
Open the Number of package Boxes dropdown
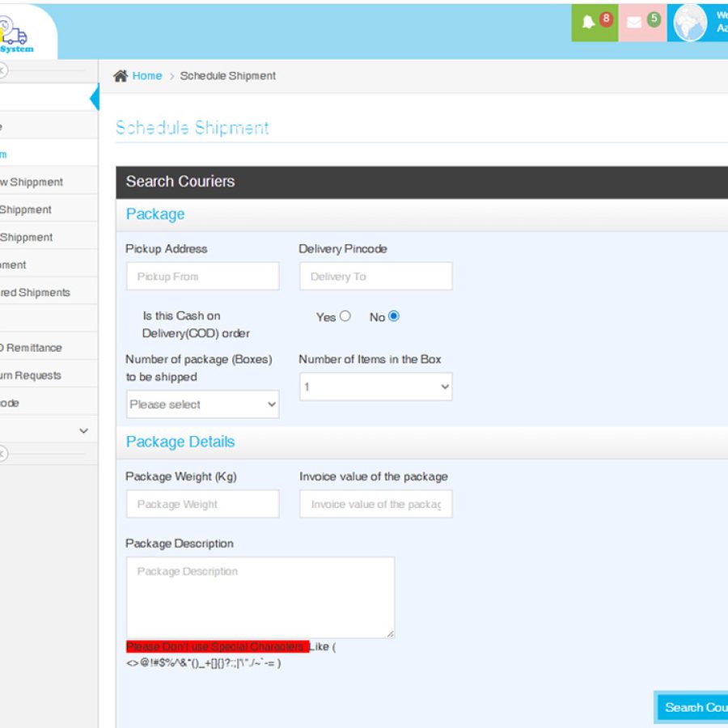[x=202, y=404]
